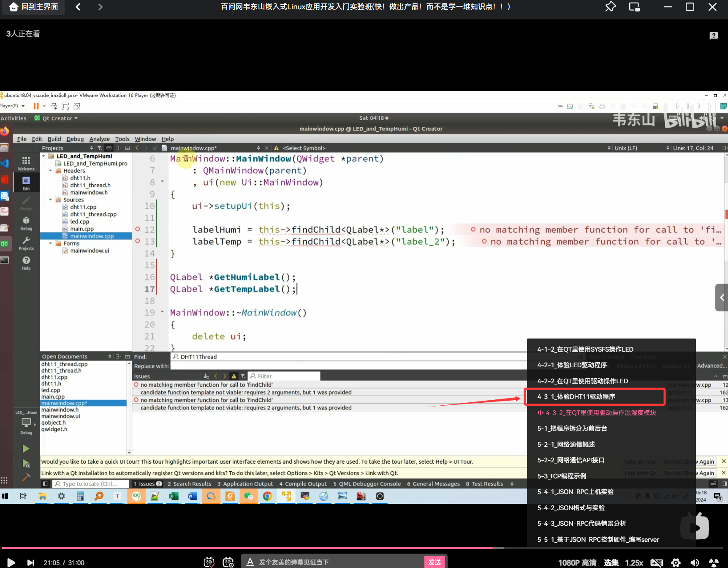Open the 1080P quality selector
The image size is (728, 568).
click(577, 563)
